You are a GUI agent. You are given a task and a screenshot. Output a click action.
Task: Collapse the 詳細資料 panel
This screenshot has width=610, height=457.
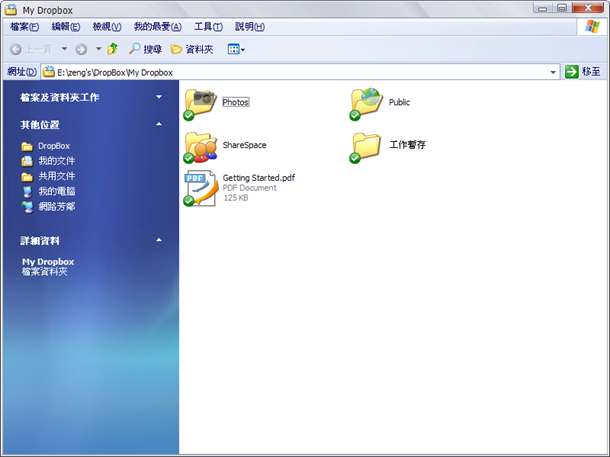click(159, 240)
